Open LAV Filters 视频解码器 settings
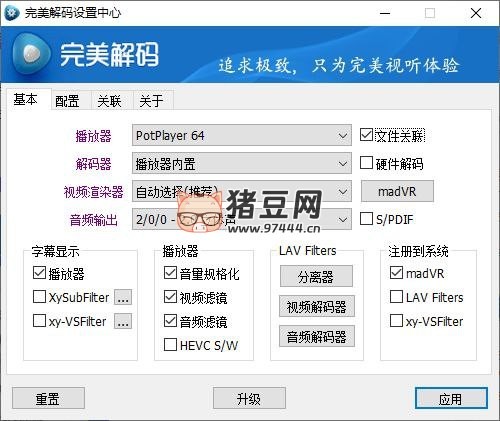The width and height of the screenshot is (500, 421). (x=317, y=306)
